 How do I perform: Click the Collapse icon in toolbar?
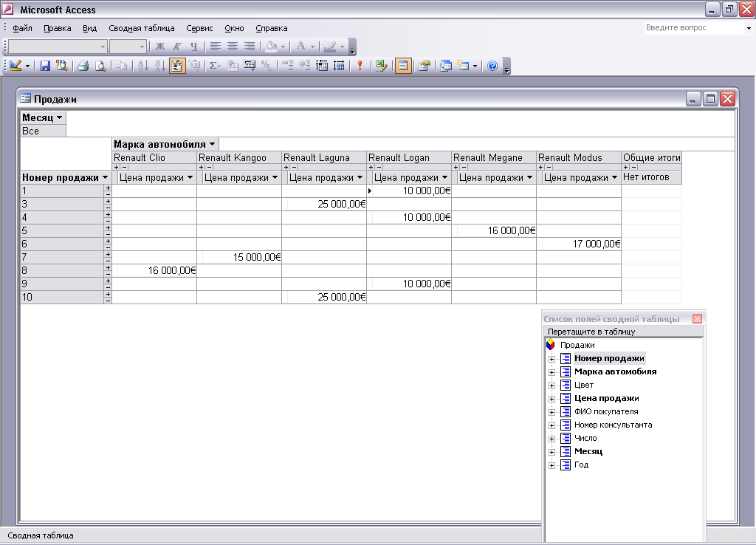click(287, 66)
